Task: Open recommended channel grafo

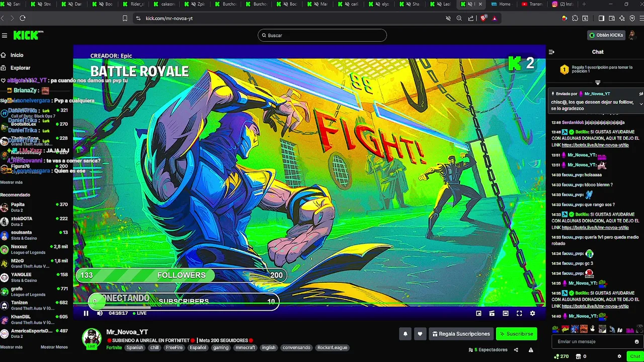Action: point(34,292)
